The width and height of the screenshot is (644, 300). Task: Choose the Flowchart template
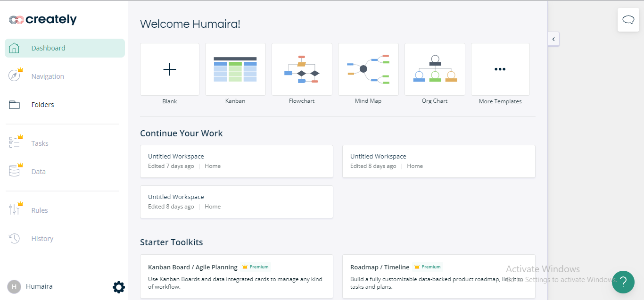[x=302, y=69]
